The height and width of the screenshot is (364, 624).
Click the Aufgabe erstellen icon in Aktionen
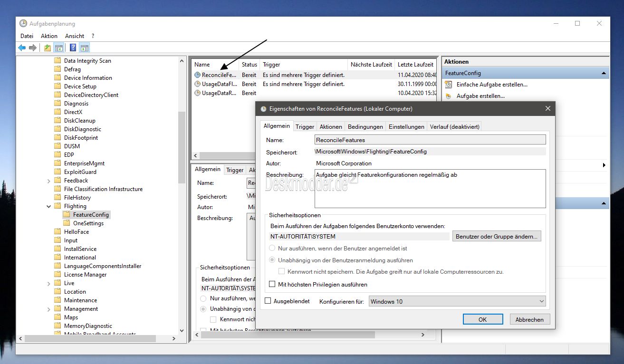[448, 96]
